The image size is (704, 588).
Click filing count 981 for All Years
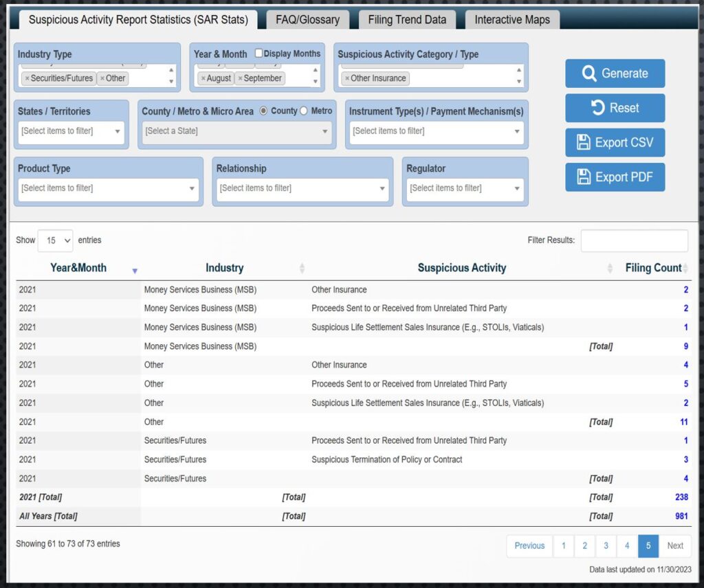point(681,517)
